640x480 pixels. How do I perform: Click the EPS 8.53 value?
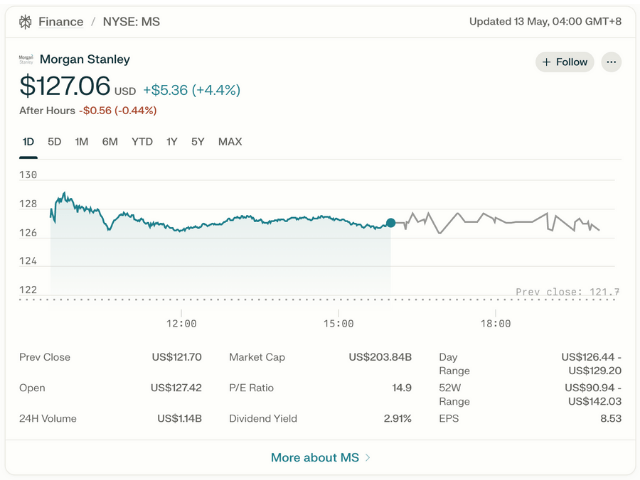611,419
